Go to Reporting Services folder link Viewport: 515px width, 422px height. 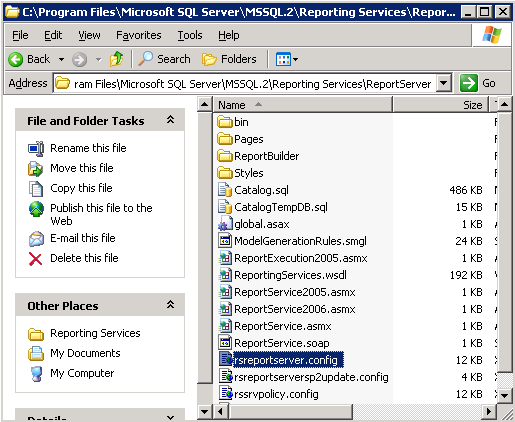(95, 333)
